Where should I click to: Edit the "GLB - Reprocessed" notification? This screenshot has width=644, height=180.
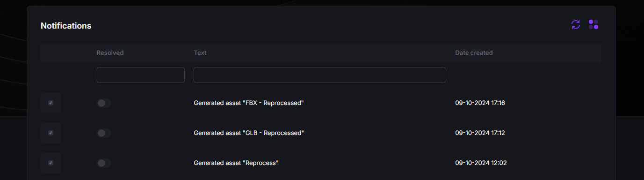51,133
